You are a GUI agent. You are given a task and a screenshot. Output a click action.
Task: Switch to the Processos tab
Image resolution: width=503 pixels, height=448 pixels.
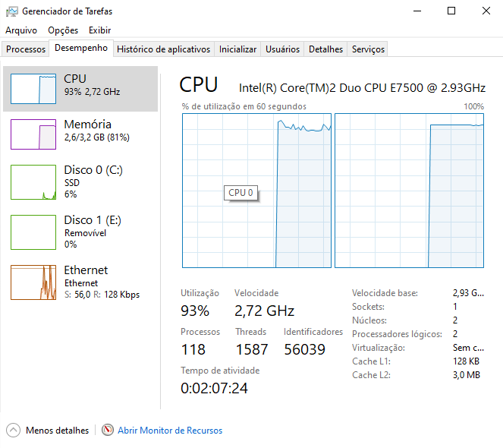point(26,49)
